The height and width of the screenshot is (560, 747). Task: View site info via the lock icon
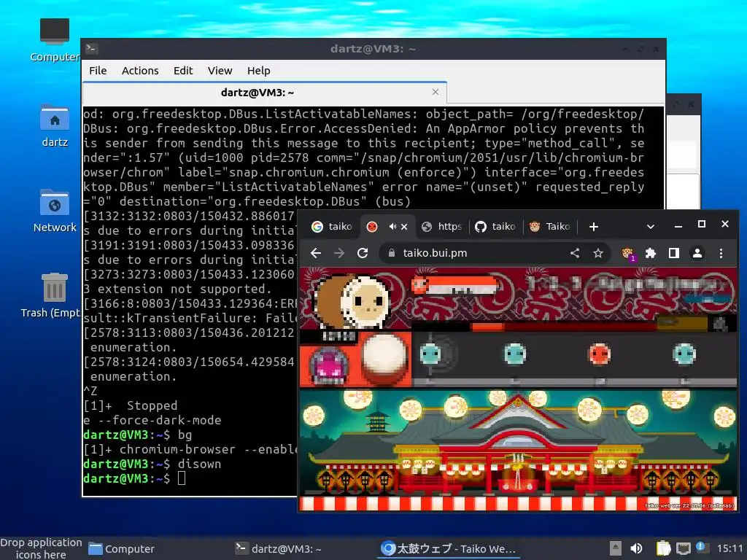[x=392, y=253]
